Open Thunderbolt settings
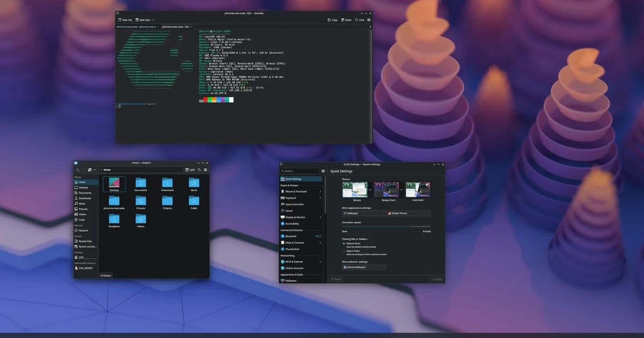The width and height of the screenshot is (644, 338). (x=301, y=249)
